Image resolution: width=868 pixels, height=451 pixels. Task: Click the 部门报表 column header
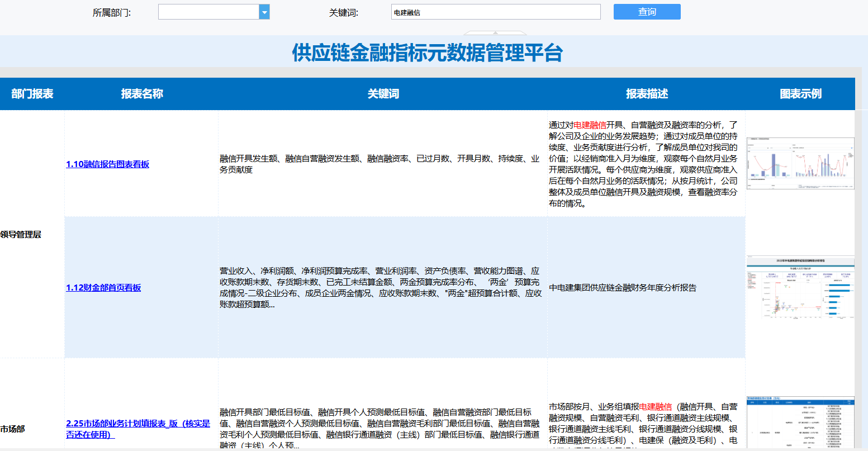click(32, 94)
